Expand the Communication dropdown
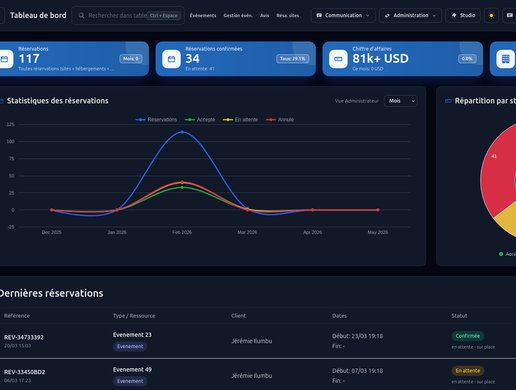The height and width of the screenshot is (390, 516). click(x=343, y=15)
